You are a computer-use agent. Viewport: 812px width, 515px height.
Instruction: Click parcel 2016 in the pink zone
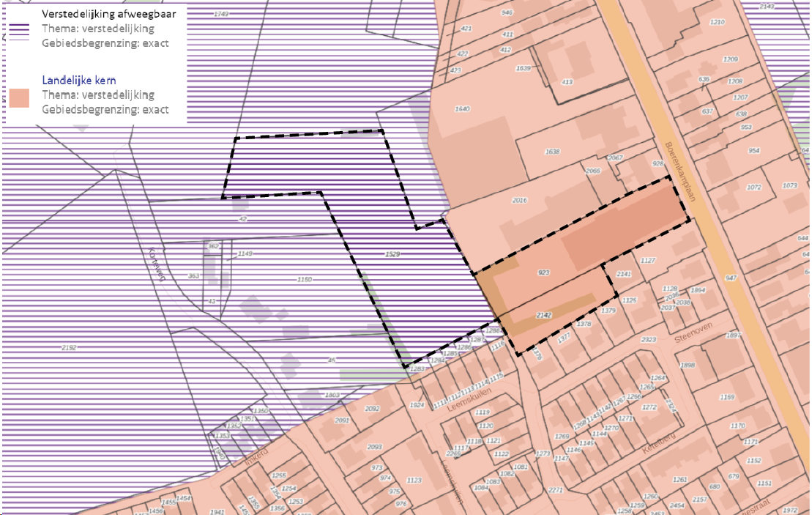click(518, 199)
